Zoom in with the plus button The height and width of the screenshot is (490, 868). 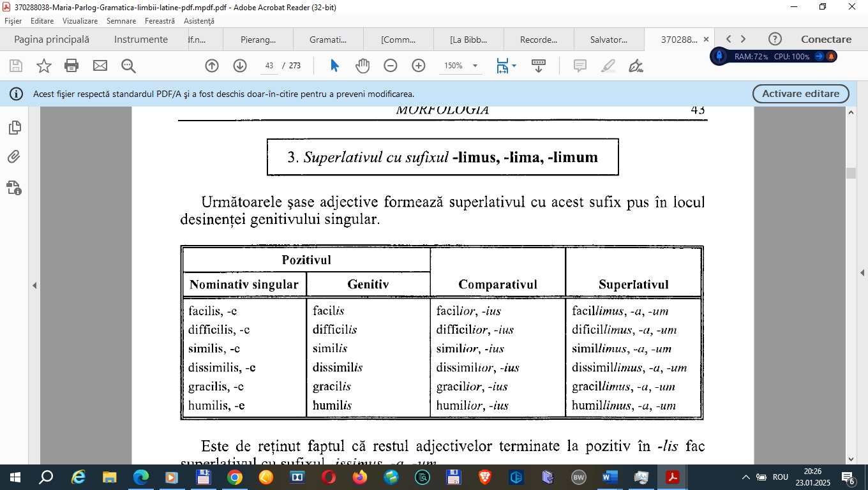[419, 66]
